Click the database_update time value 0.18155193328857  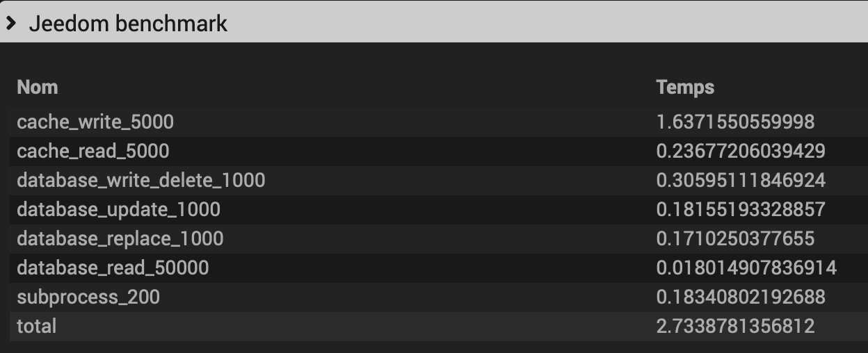click(741, 210)
